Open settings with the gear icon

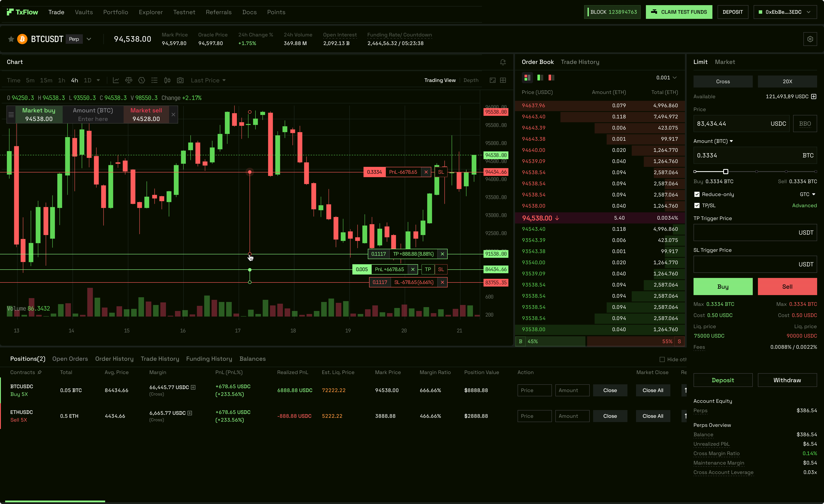(810, 39)
